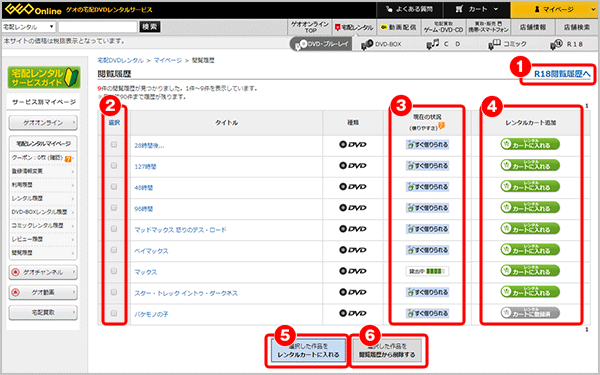Viewport: 600px width, 375px height.
Task: Click よくある質問 in header
Action: [x=409, y=9]
